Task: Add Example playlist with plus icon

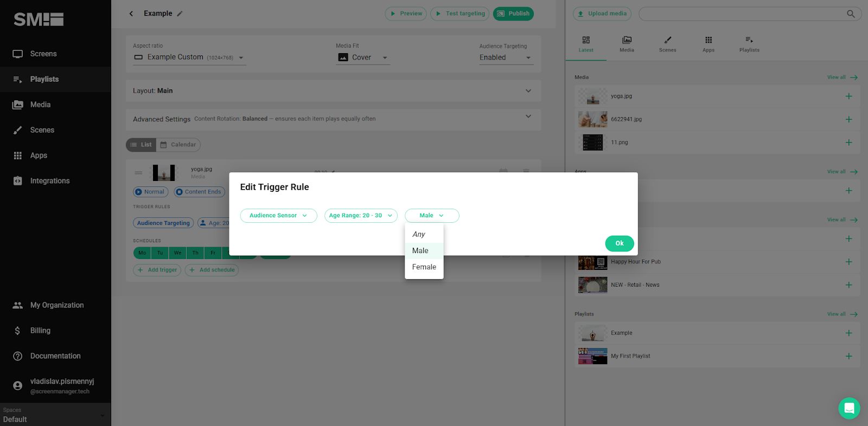Action: point(848,333)
